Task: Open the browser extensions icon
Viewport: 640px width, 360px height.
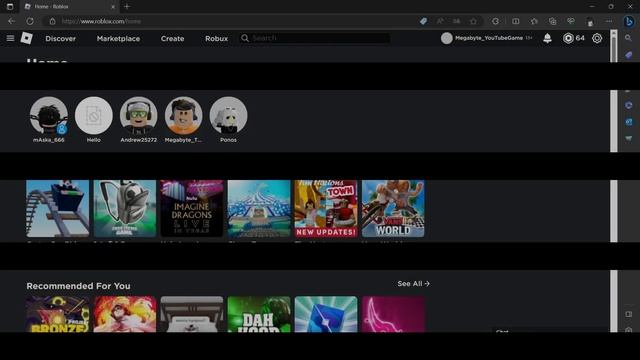Action: (x=495, y=21)
